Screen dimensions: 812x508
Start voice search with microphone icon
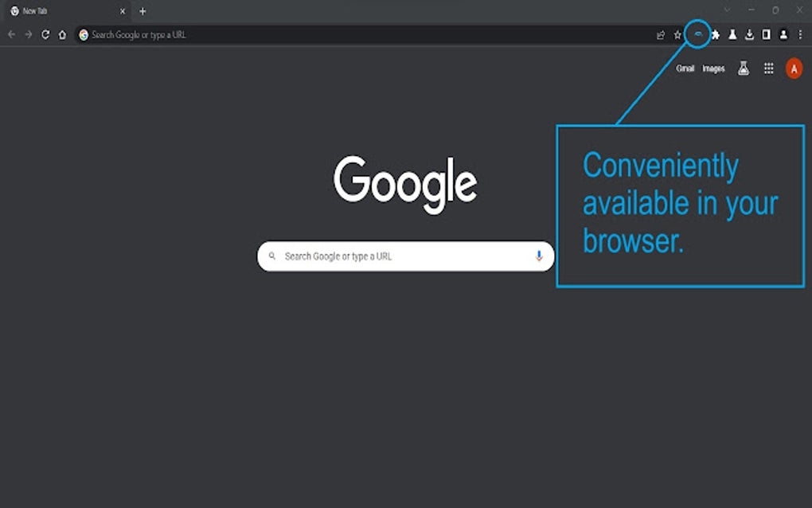[539, 256]
